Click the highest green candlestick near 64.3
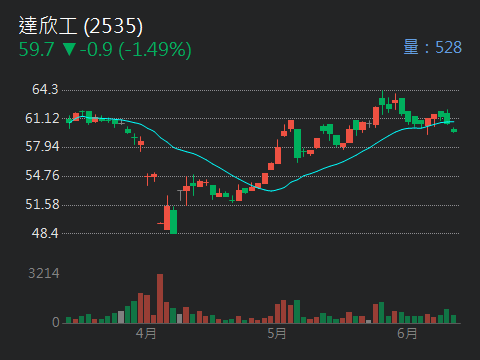 (382, 102)
